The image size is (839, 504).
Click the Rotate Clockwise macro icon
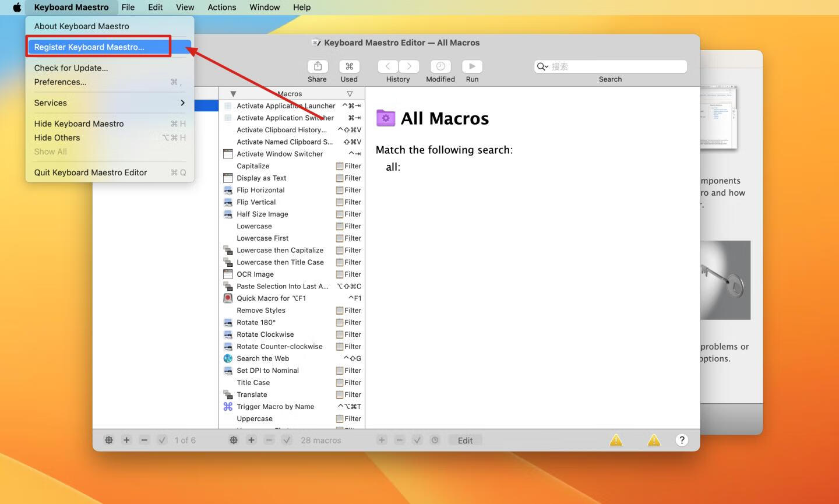coord(228,334)
